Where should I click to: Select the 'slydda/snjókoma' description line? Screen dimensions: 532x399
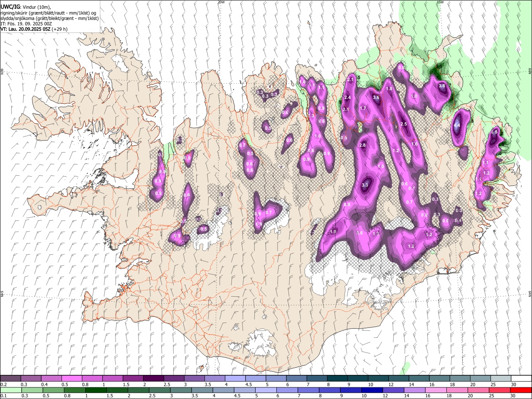point(49,18)
